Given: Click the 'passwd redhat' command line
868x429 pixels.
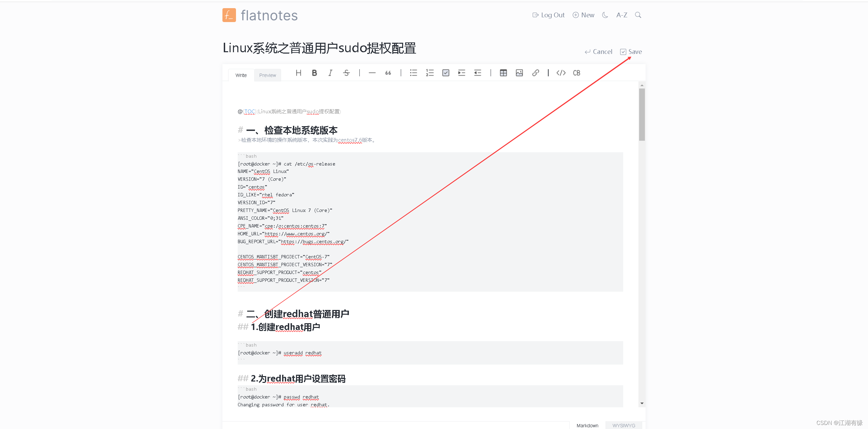Looking at the screenshot, I should click(x=278, y=397).
